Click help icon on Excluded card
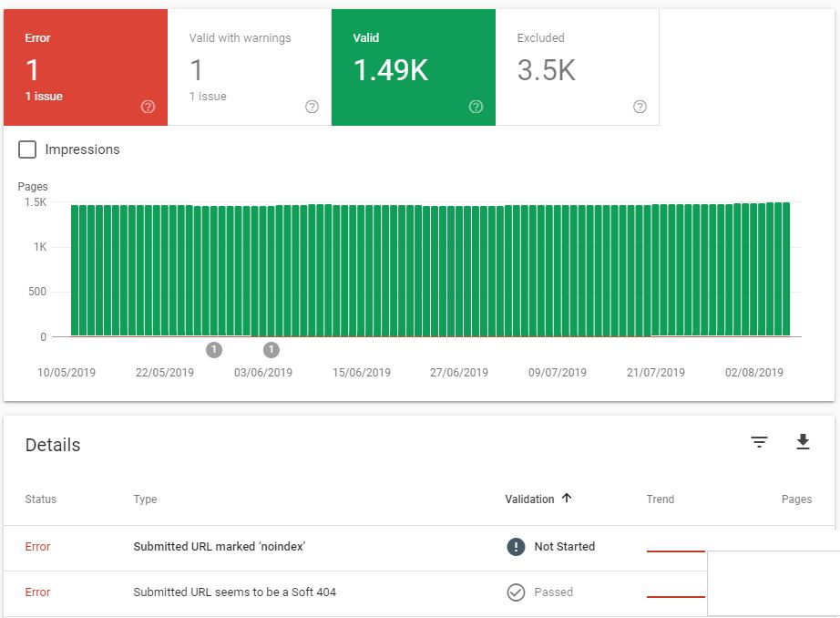This screenshot has width=840, height=618. 640,107
